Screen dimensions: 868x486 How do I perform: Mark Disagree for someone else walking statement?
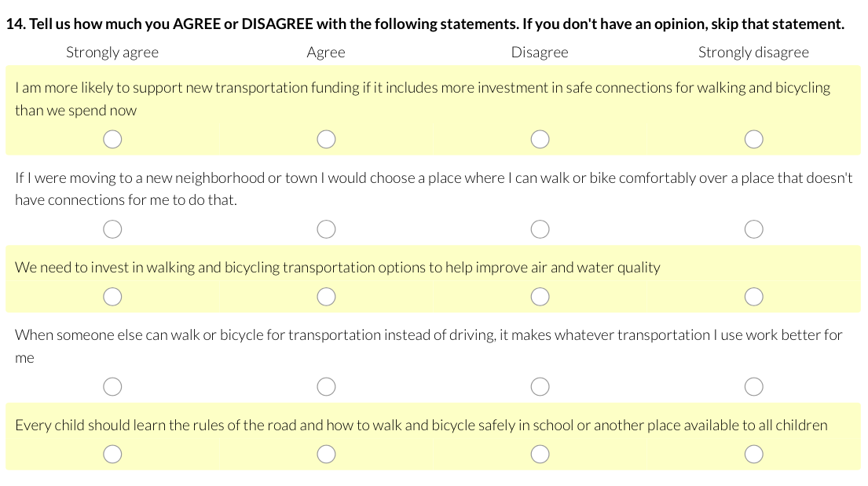(540, 386)
